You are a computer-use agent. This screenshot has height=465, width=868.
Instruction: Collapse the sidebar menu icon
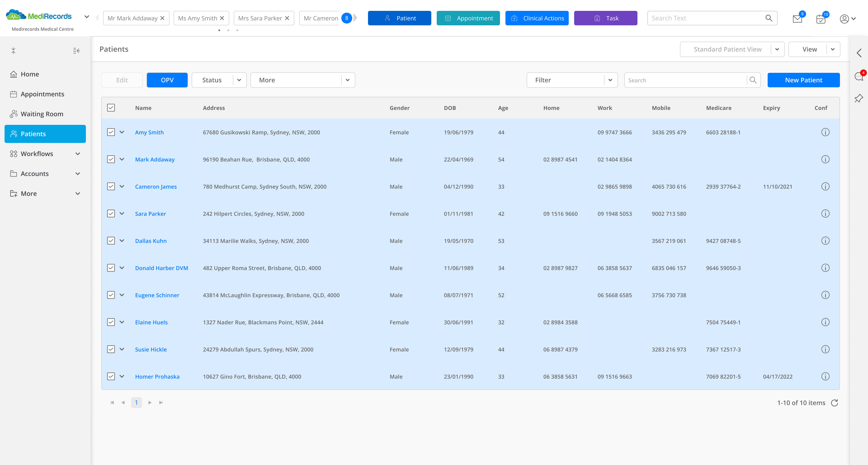(76, 51)
